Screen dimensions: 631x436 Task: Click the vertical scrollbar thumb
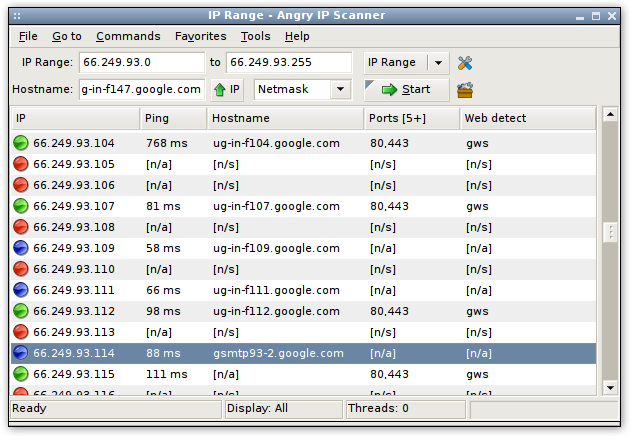point(609,232)
